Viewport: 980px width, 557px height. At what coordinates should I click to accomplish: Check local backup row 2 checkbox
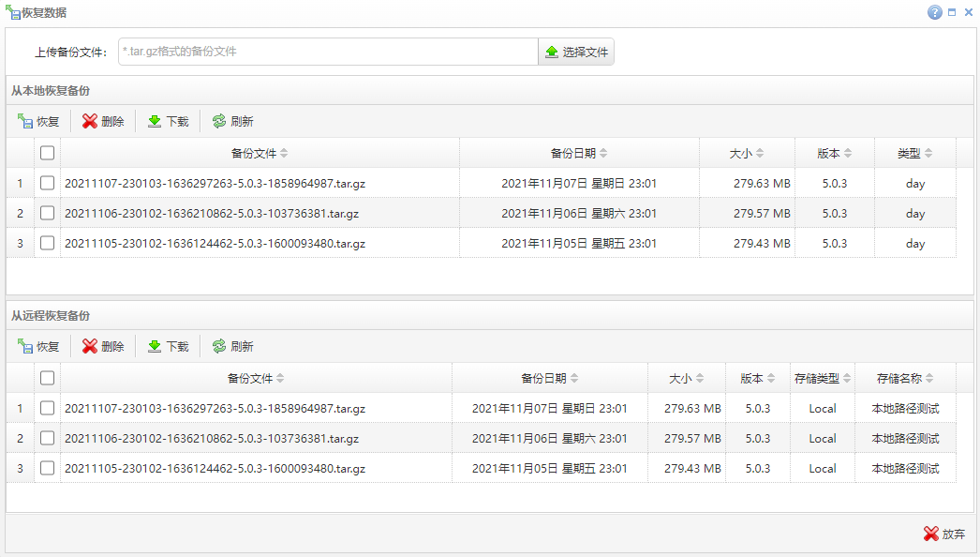[48, 213]
